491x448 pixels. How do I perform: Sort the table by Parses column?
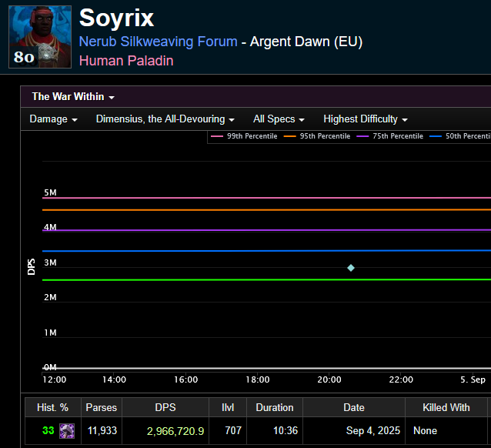(x=101, y=407)
